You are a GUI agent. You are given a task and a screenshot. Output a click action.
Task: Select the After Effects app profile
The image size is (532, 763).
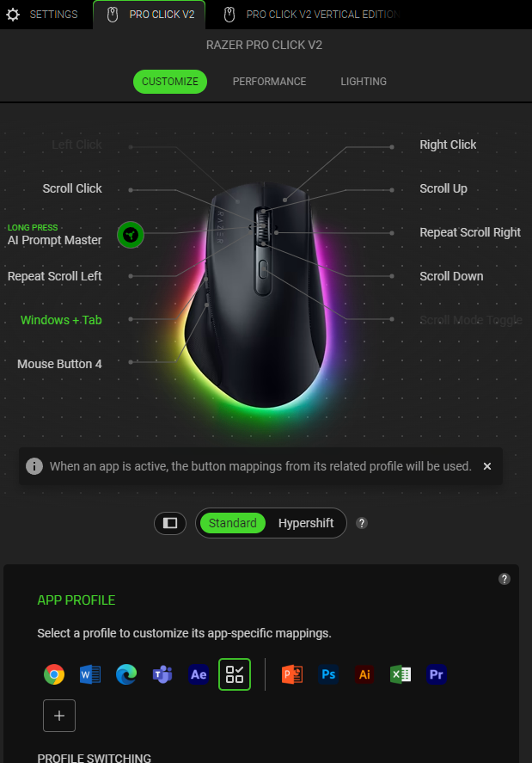tap(199, 674)
